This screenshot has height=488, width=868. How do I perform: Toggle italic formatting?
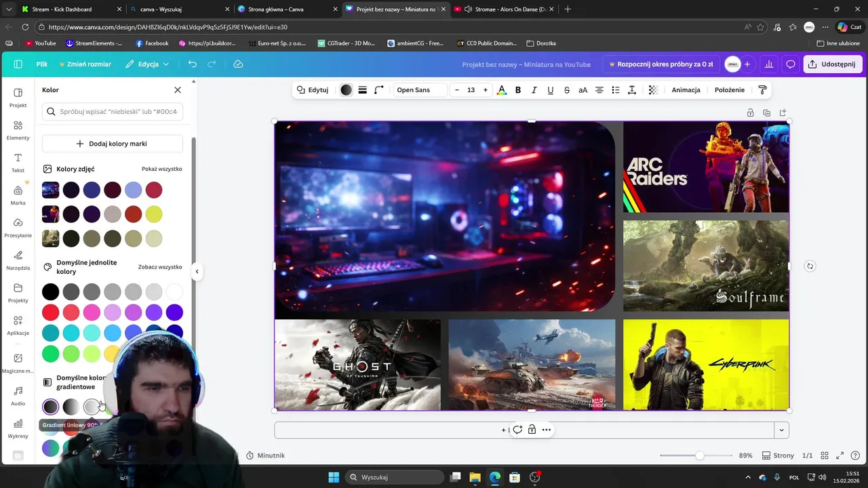click(534, 90)
